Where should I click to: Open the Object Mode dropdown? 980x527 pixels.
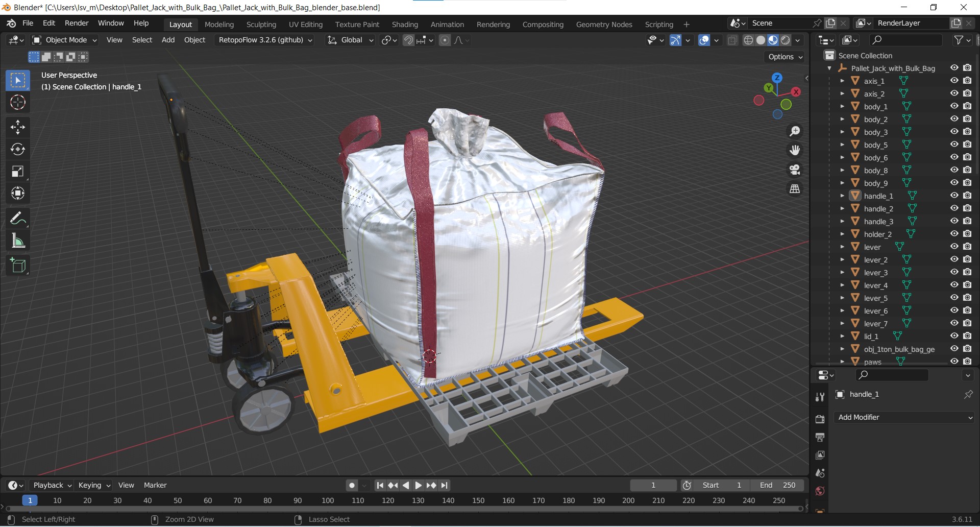tap(65, 40)
